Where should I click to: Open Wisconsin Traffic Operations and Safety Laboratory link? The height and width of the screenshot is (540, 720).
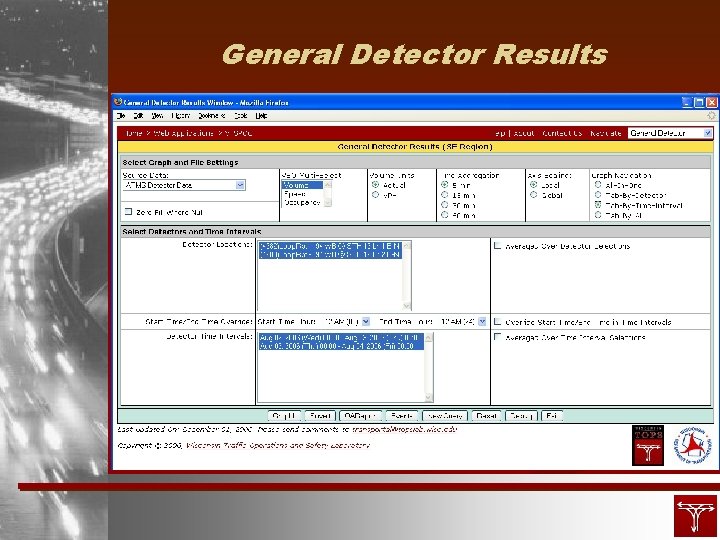pyautogui.click(x=278, y=445)
